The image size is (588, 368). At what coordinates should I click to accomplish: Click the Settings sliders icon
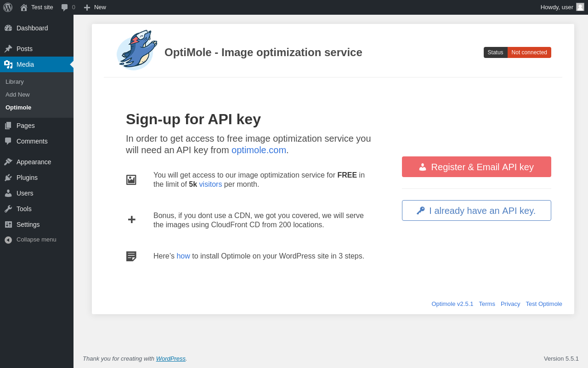[x=8, y=224]
